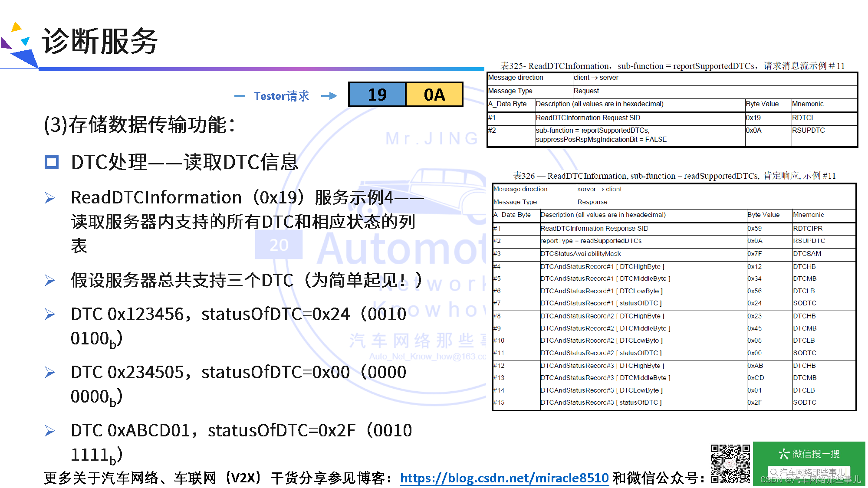
Task: Click the right arrow after Tester请求
Action: 329,96
